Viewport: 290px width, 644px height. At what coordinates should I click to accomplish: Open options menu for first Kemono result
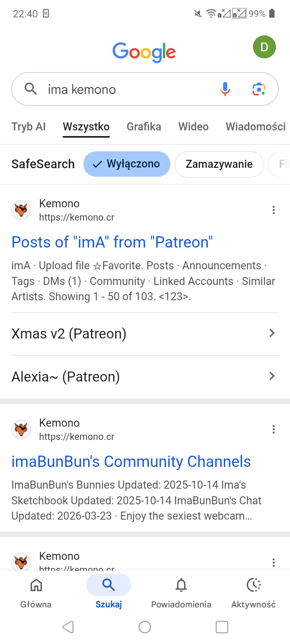click(x=273, y=210)
